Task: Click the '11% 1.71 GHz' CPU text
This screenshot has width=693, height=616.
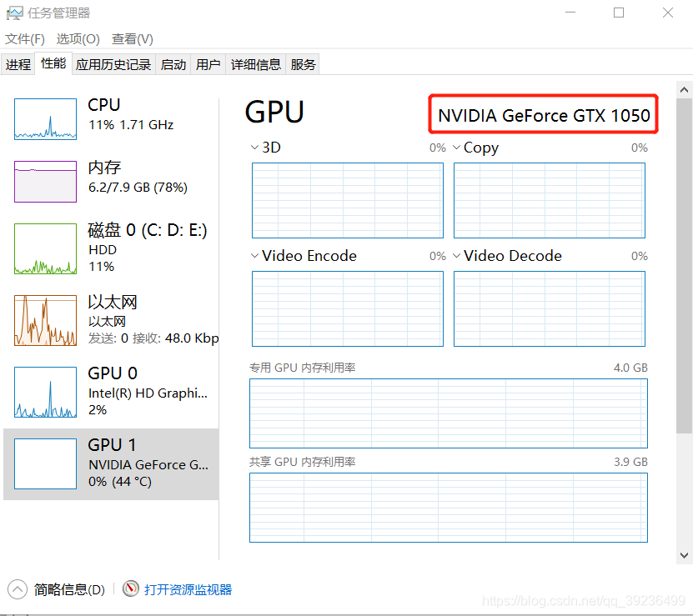Action: 131,125
